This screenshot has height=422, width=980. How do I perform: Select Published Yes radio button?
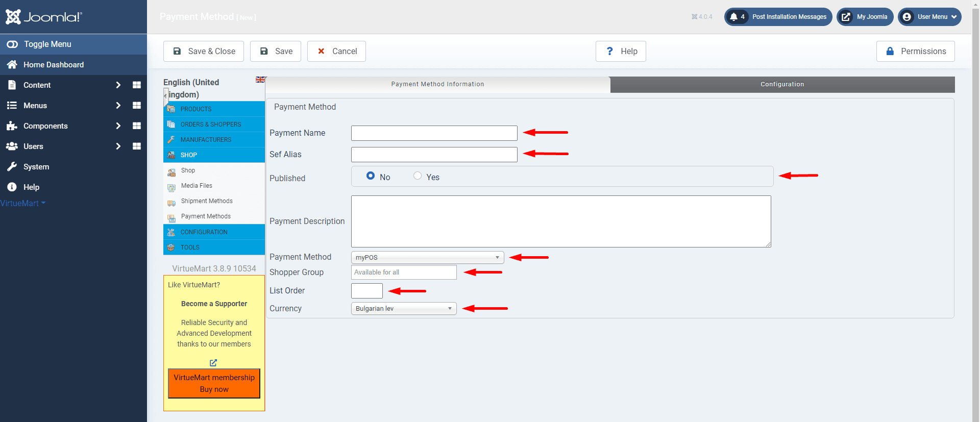click(418, 176)
